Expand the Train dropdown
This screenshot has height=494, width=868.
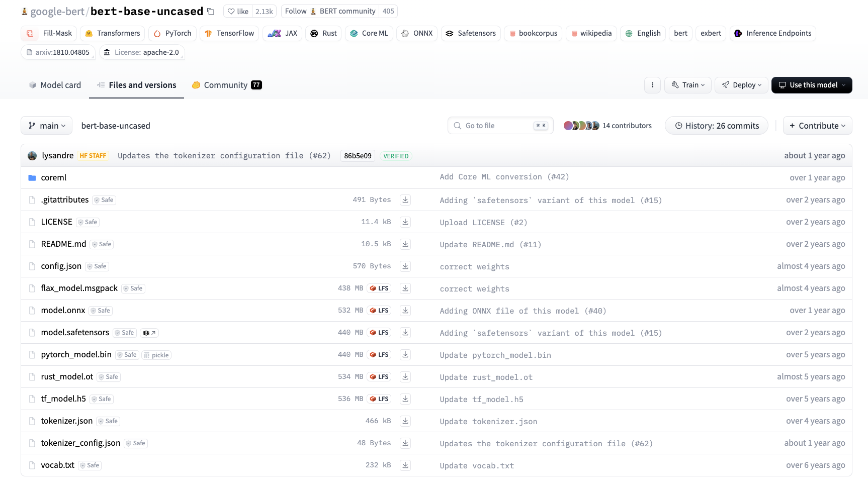pyautogui.click(x=688, y=85)
